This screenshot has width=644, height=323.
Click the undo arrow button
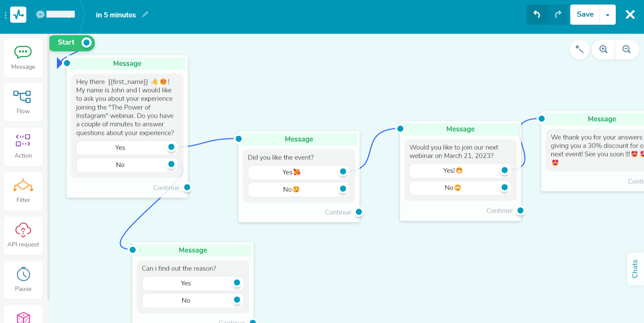click(537, 14)
